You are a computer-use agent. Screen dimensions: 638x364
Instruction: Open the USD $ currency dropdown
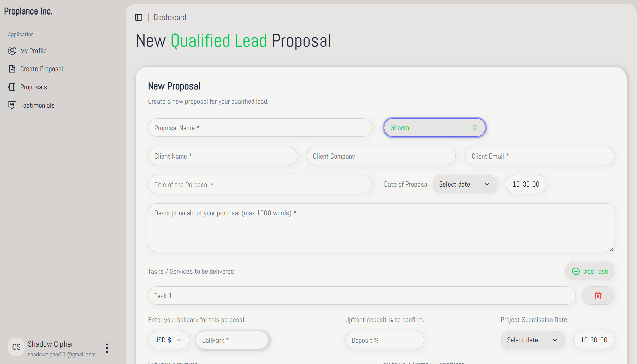point(168,340)
